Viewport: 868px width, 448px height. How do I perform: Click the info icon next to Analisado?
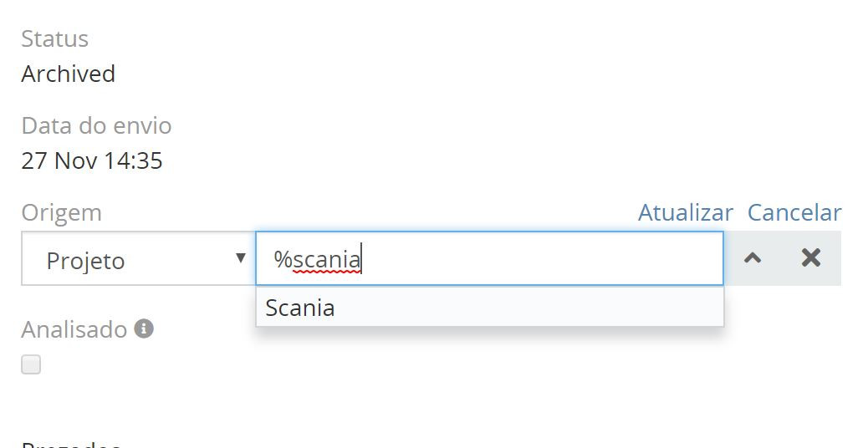click(x=144, y=329)
